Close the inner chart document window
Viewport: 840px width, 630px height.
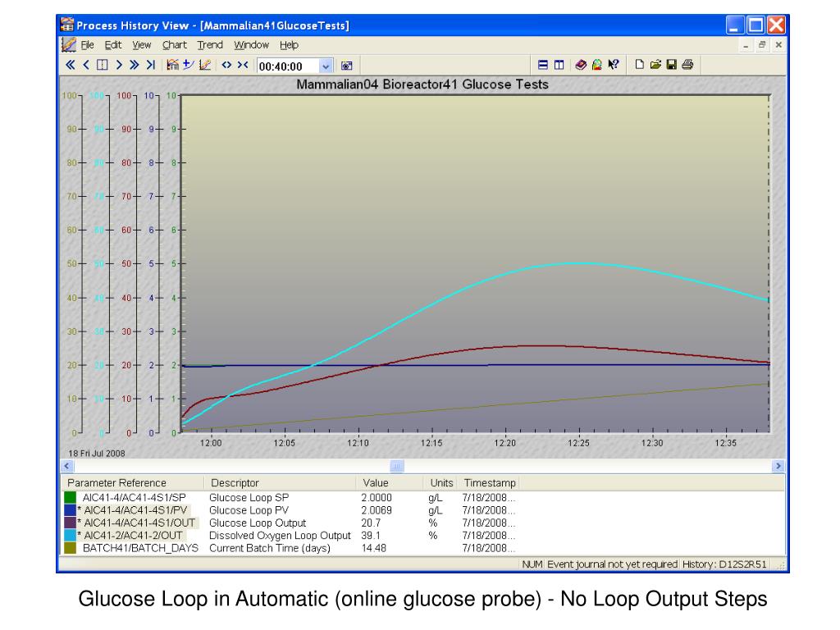click(x=778, y=46)
